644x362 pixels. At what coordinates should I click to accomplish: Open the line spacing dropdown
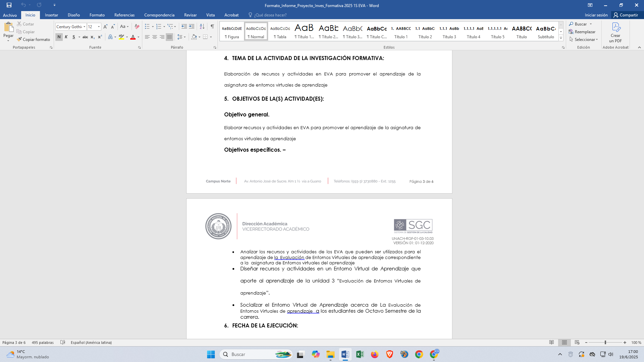point(181,37)
